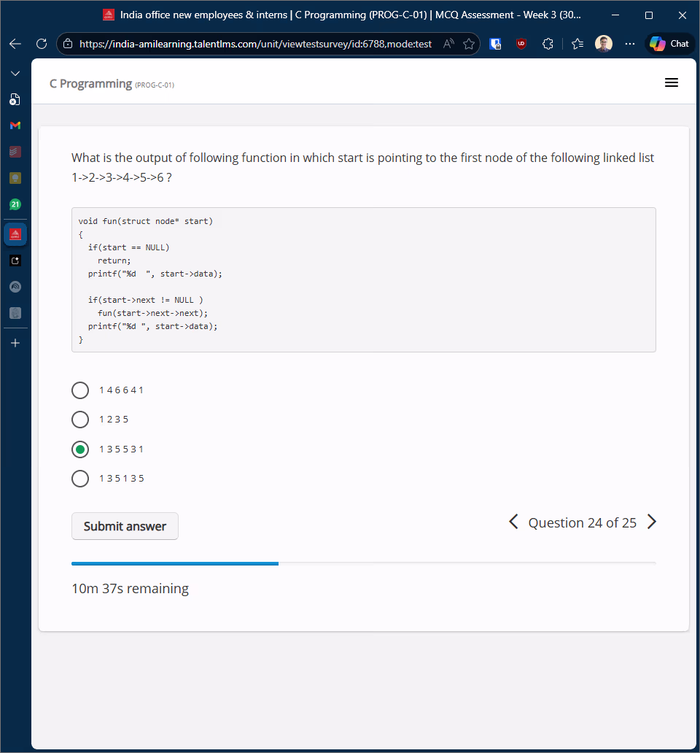This screenshot has width=700, height=753.
Task: Open the Bitwarden extension icon
Action: click(495, 44)
